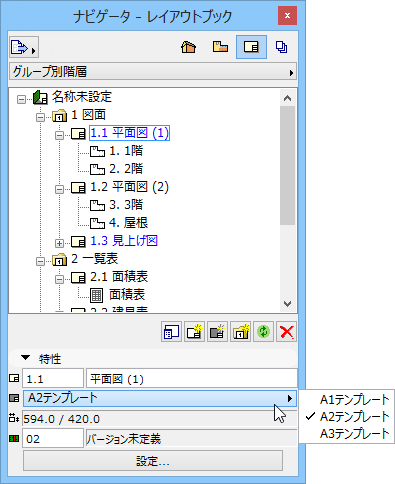Edit the revision field 02
The height and width of the screenshot is (484, 395).
pyautogui.click(x=53, y=439)
